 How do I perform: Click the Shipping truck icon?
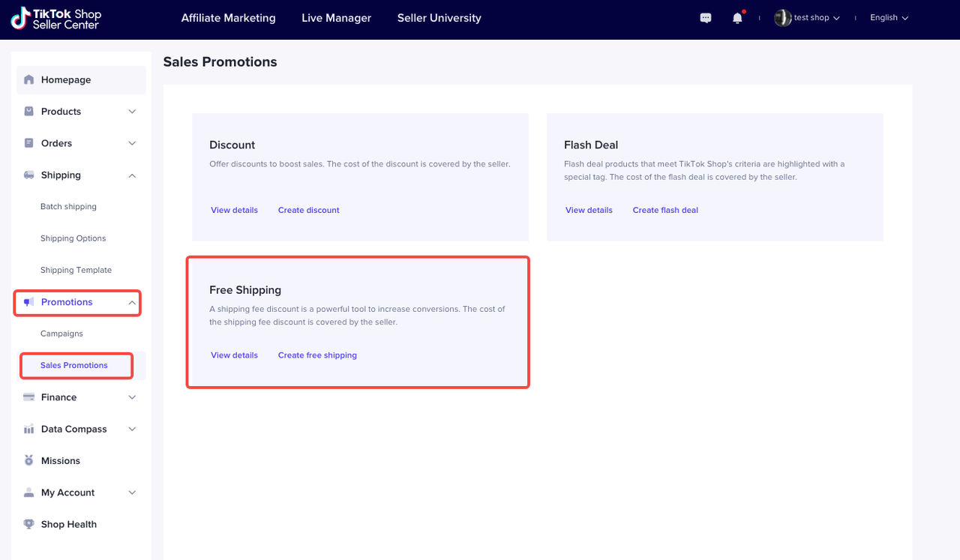pos(29,175)
